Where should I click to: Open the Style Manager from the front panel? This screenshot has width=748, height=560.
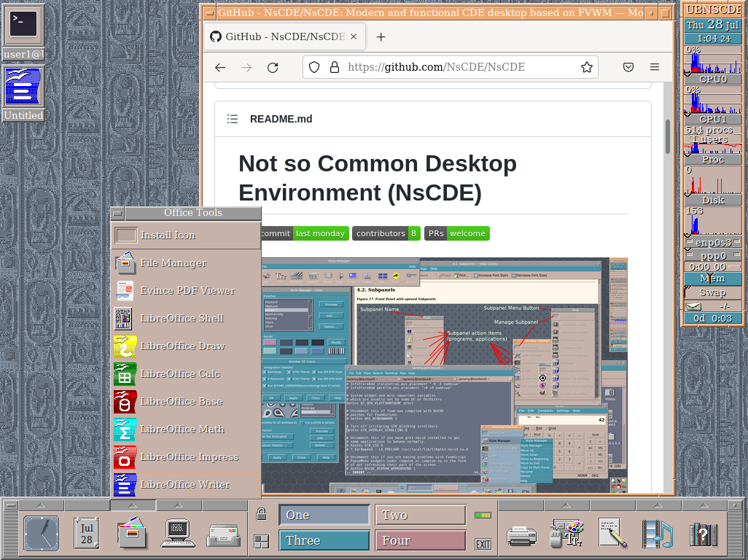pos(565,534)
